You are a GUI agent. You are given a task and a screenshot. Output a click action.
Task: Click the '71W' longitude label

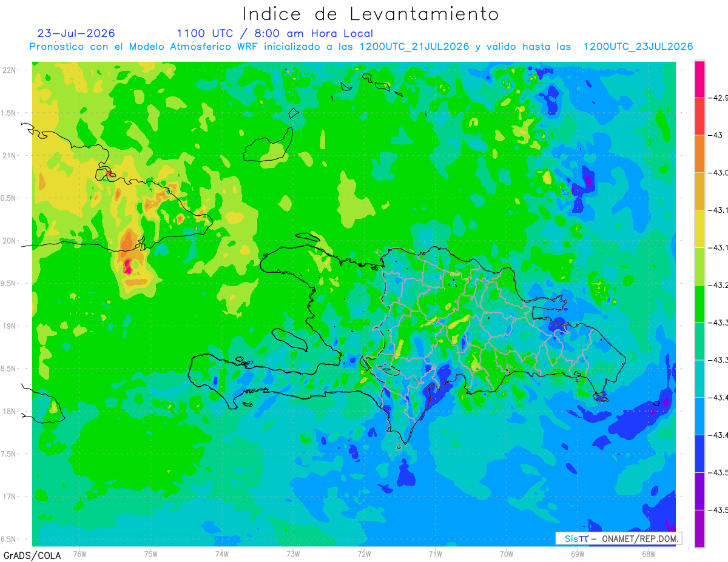(435, 554)
